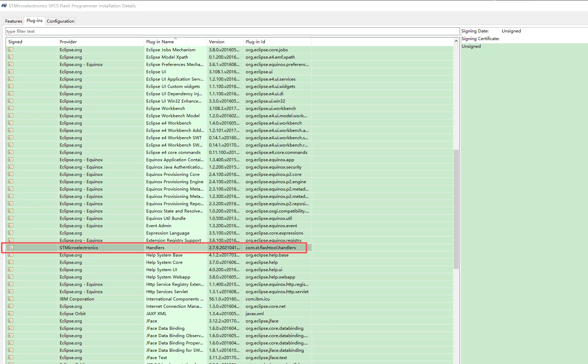Click unsigned icon for International Components row
This screenshot has width=588, height=364.
click(x=11, y=299)
